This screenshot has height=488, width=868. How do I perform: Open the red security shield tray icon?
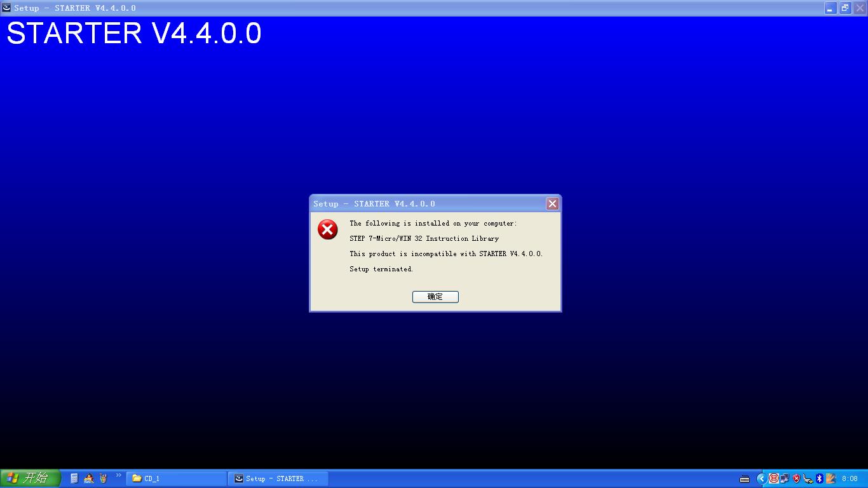pyautogui.click(x=796, y=478)
